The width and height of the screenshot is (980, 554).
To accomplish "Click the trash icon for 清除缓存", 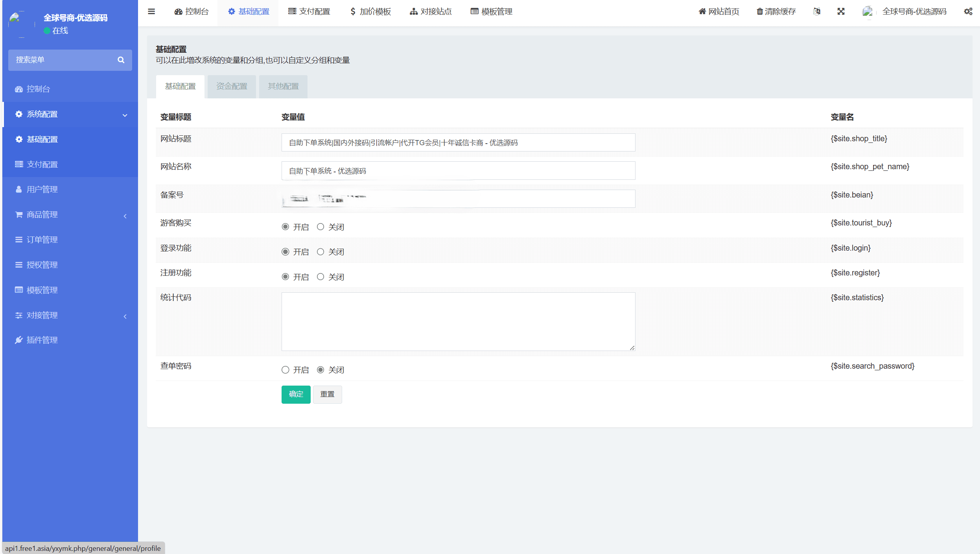I will 759,11.
